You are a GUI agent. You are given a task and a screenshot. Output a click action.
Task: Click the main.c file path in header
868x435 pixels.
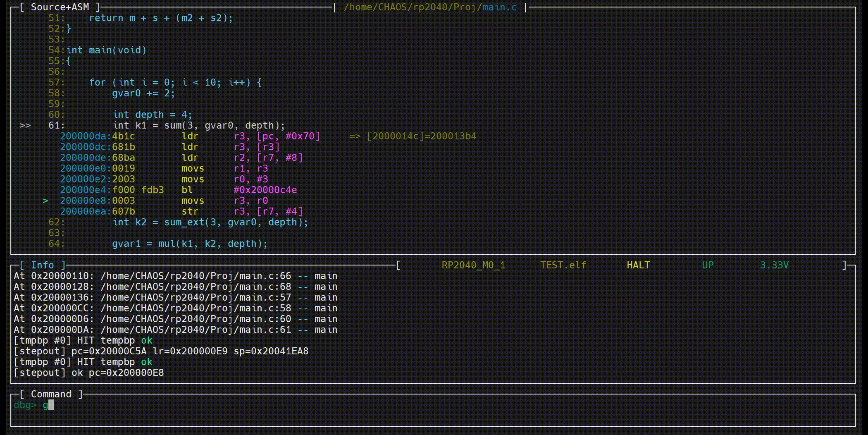tap(430, 7)
